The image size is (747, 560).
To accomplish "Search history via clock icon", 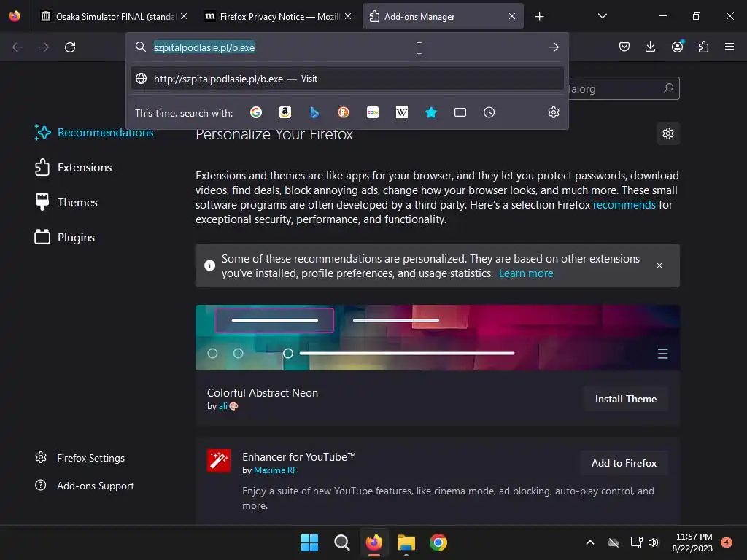I will click(489, 112).
